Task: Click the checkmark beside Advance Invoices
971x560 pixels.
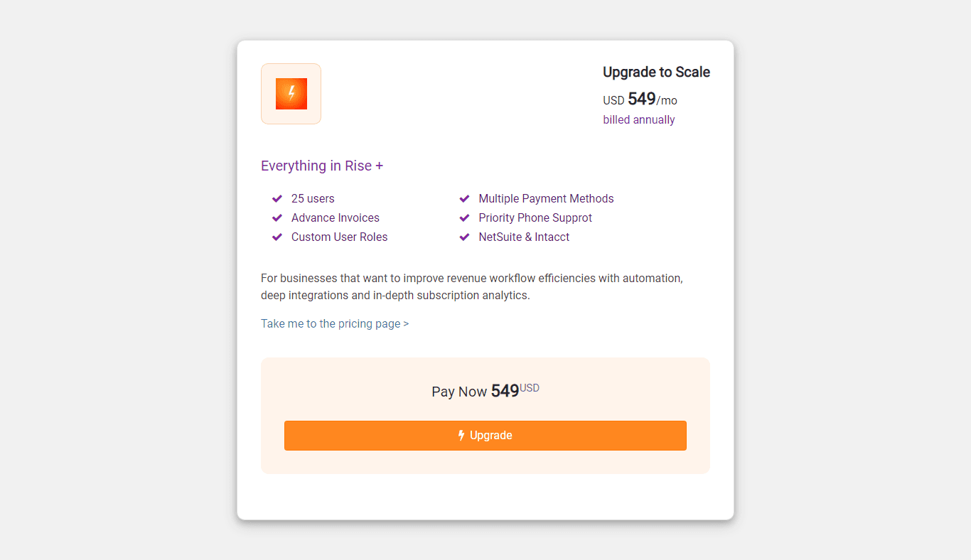Action: 277,217
